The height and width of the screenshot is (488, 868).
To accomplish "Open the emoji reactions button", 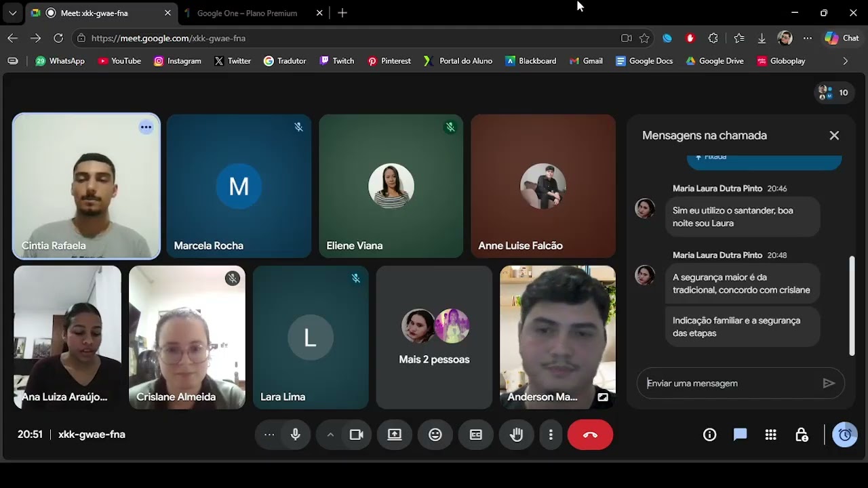I will coord(435,434).
